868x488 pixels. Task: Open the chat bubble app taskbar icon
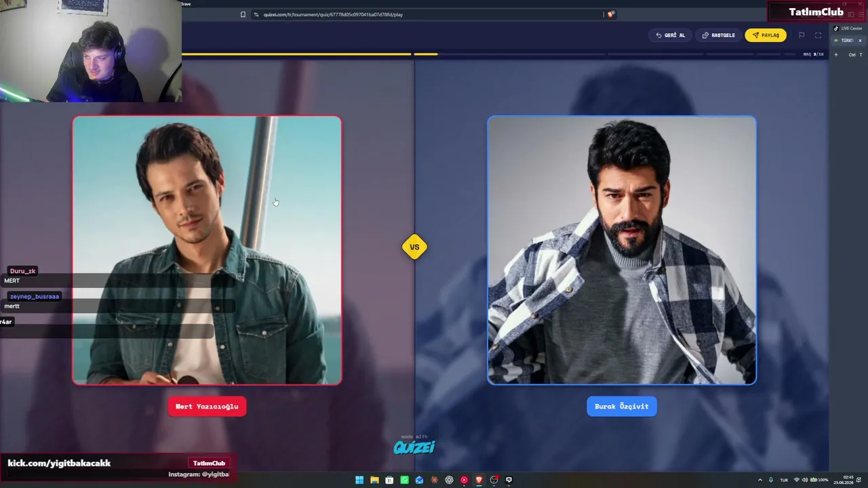pyautogui.click(x=509, y=480)
